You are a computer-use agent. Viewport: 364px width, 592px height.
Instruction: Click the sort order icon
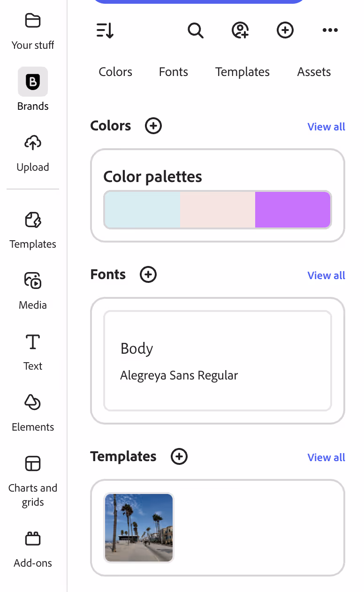tap(105, 30)
